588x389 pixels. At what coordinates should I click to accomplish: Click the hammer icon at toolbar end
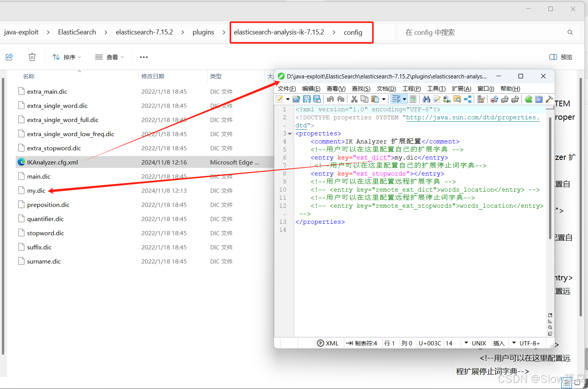549,99
